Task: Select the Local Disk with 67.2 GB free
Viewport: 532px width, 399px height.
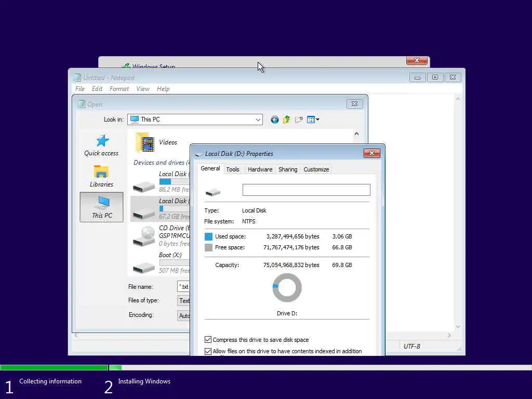Action: 161,209
